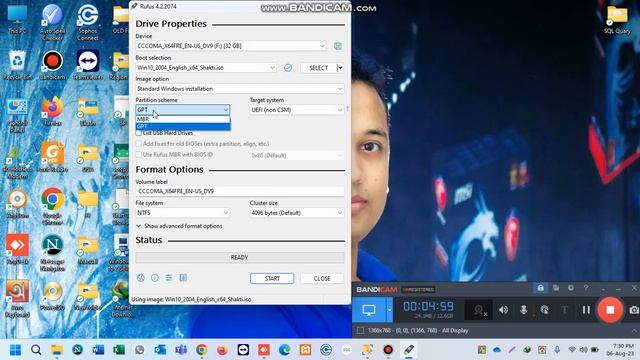
Task: Open the PowerISO desktop shortcut
Action: coord(52,296)
